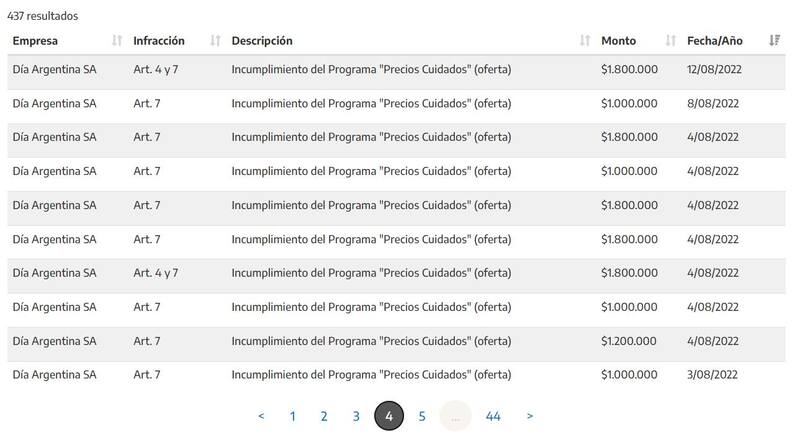Click the Fecha/Año header label
The width and height of the screenshot is (800, 448).
(x=715, y=41)
